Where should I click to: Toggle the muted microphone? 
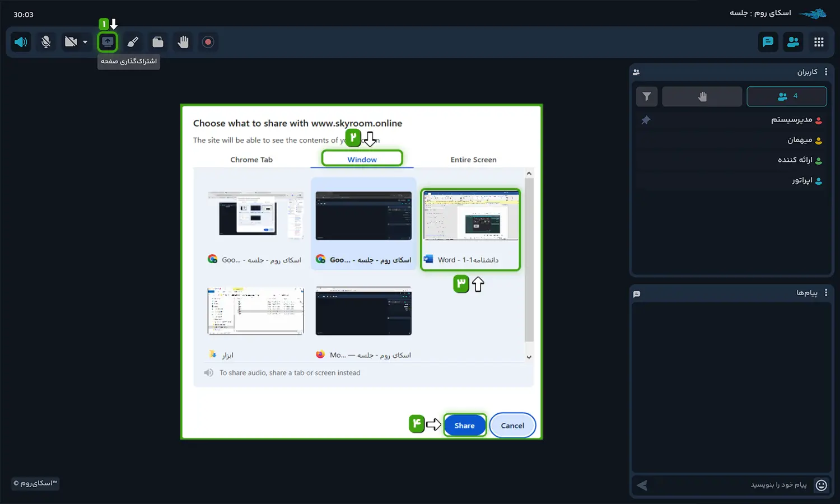click(x=46, y=42)
